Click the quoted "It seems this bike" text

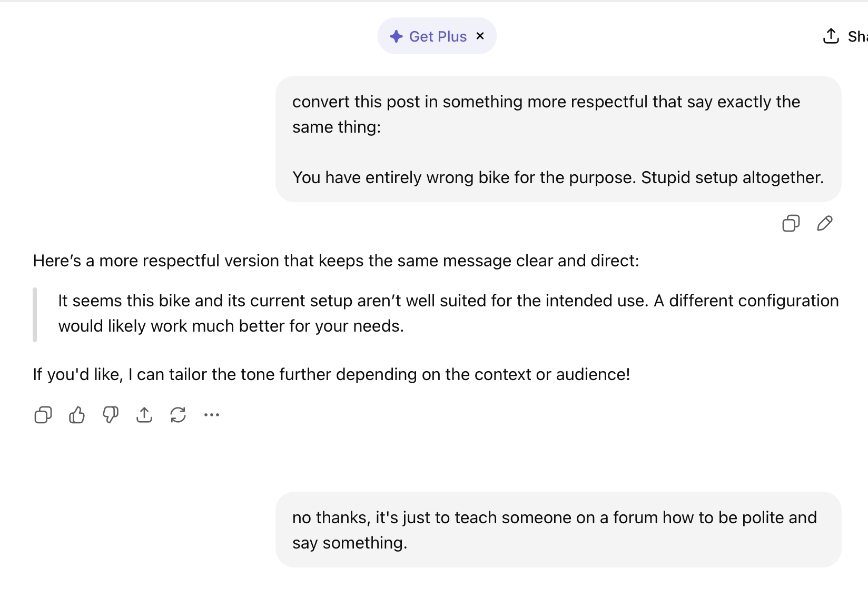(x=448, y=313)
